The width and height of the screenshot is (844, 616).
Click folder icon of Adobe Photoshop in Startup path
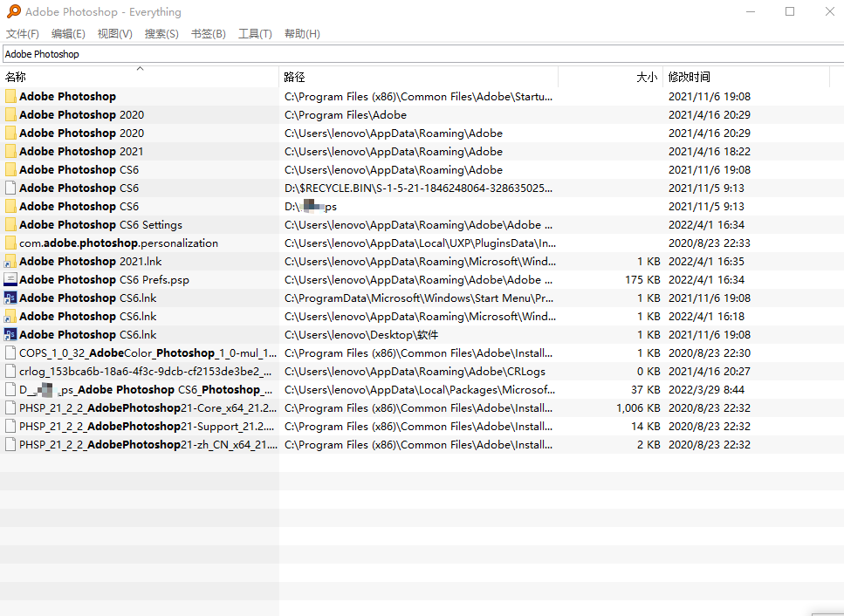pyautogui.click(x=10, y=96)
